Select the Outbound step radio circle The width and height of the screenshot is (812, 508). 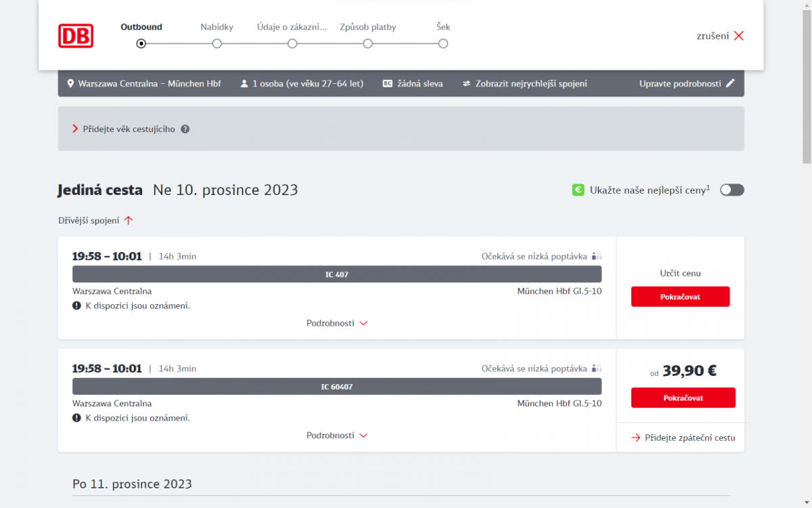141,43
